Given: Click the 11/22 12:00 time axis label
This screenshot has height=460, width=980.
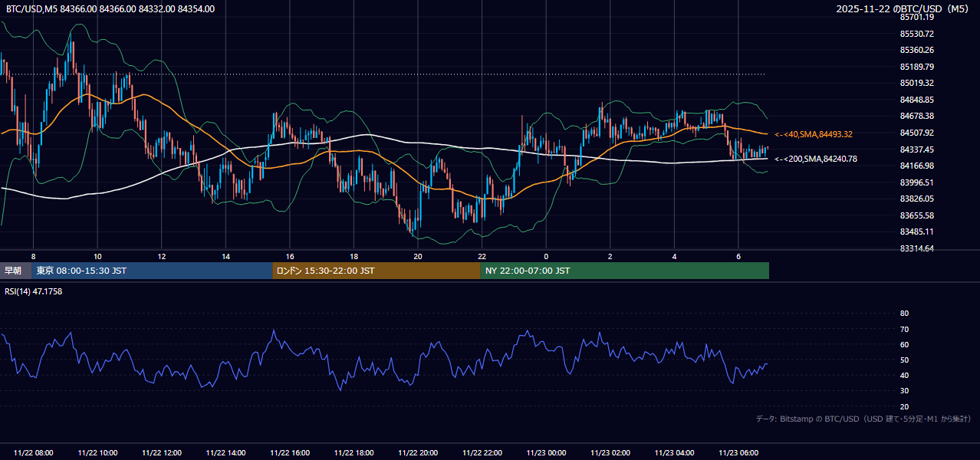Looking at the screenshot, I should (162, 453).
